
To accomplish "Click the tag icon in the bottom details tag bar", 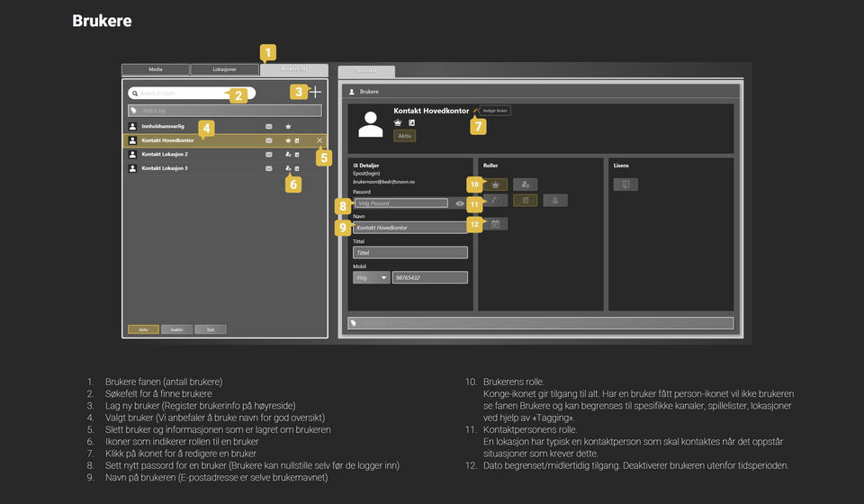I will (354, 323).
